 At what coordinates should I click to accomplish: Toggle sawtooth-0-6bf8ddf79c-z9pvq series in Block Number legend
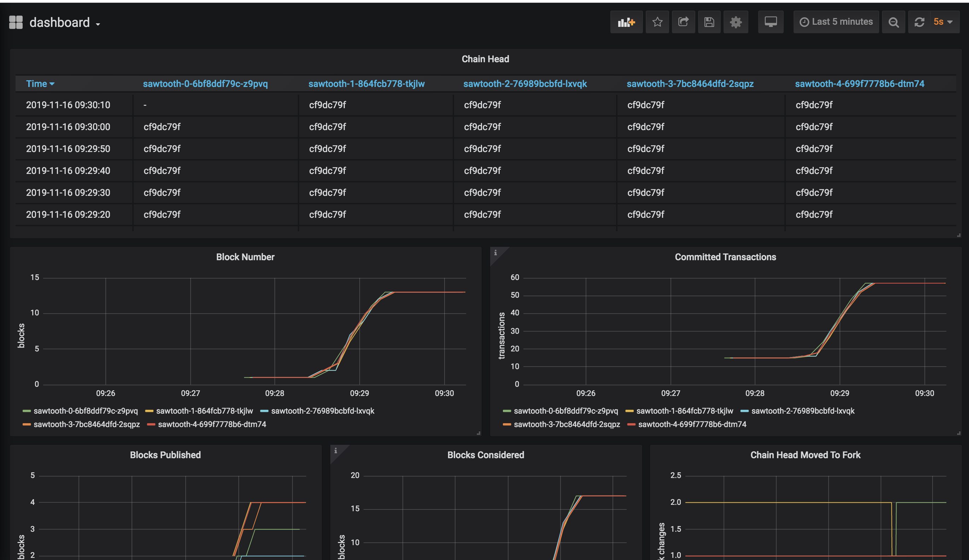click(85, 411)
